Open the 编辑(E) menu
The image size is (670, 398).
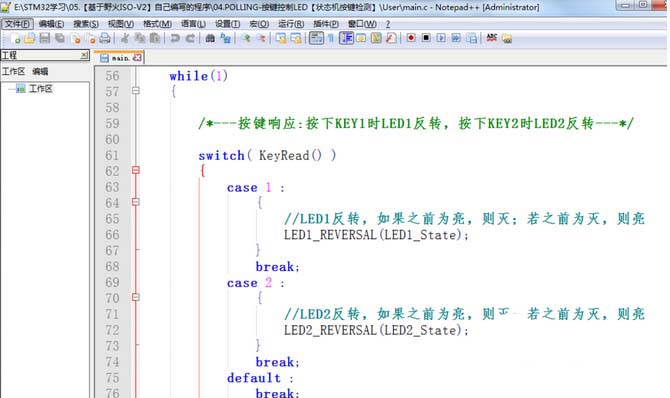click(51, 24)
